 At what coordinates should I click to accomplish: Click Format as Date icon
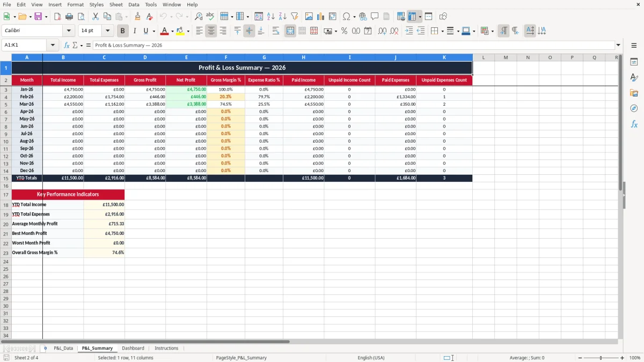pos(368,31)
